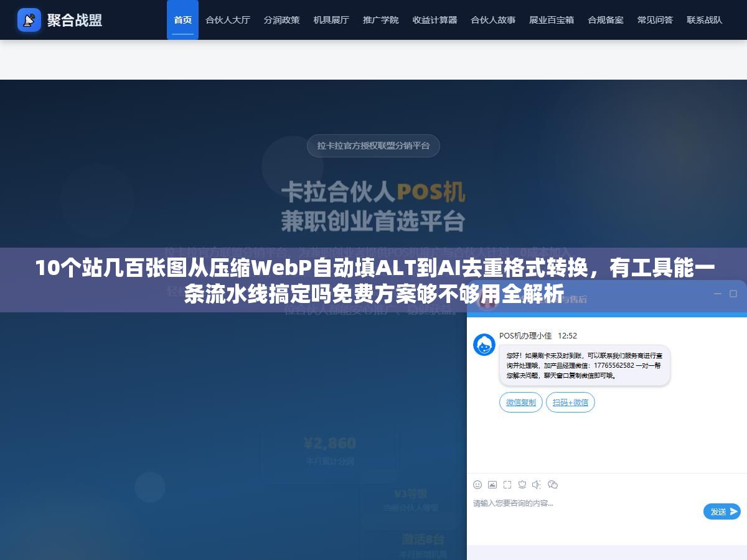Screen dimensions: 747x560
Task: Click the V3等级 partner level card
Action: coord(411,499)
